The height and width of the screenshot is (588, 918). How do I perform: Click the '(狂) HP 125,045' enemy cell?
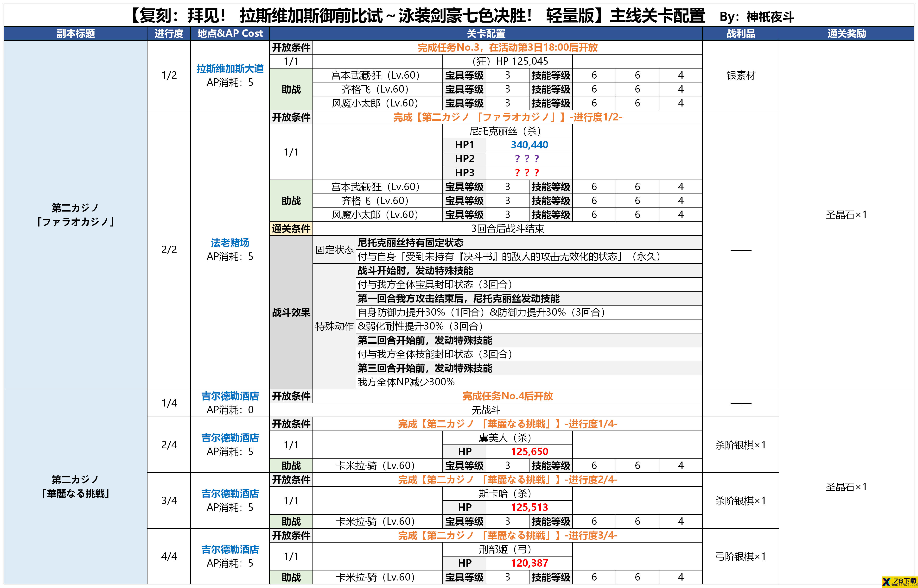click(507, 61)
